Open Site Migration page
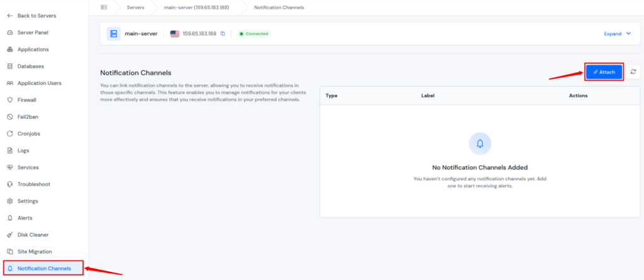The height and width of the screenshot is (280, 644). click(35, 252)
